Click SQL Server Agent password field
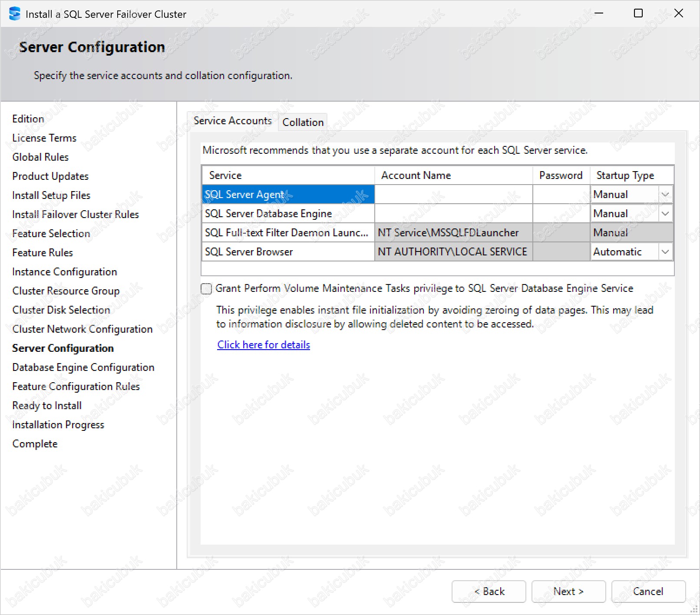The image size is (700, 615). click(561, 195)
